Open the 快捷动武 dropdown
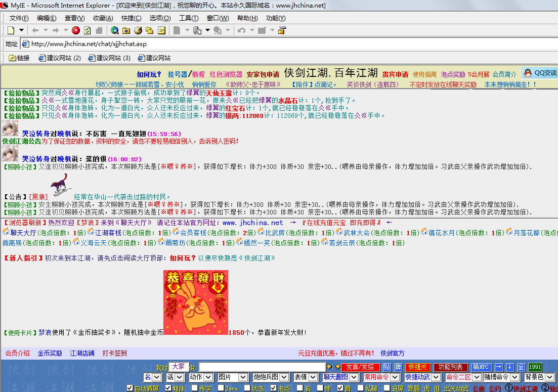 coord(422,377)
